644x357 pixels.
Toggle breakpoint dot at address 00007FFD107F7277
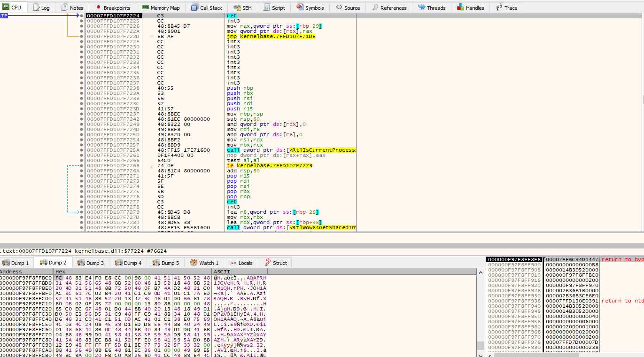tap(82, 202)
